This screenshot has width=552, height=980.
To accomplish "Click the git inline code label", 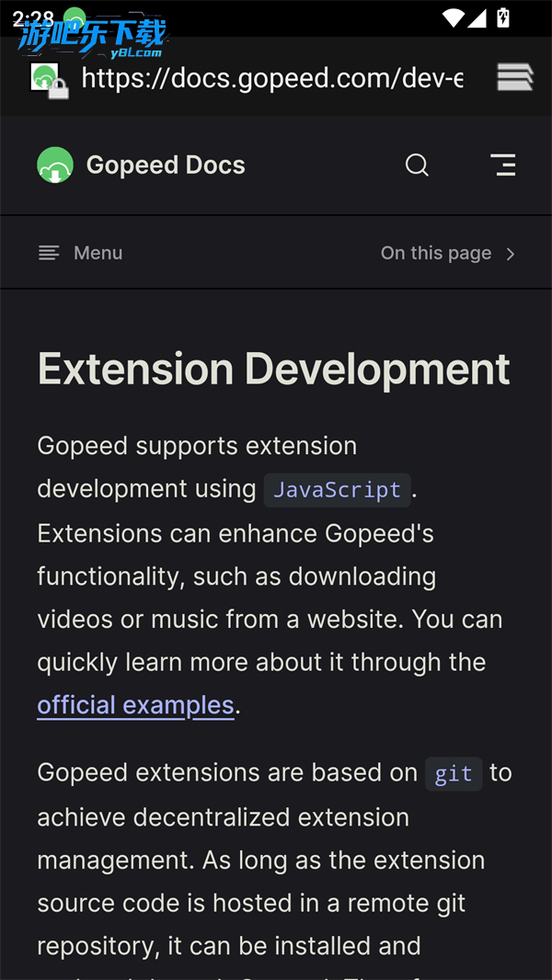I will pyautogui.click(x=454, y=774).
